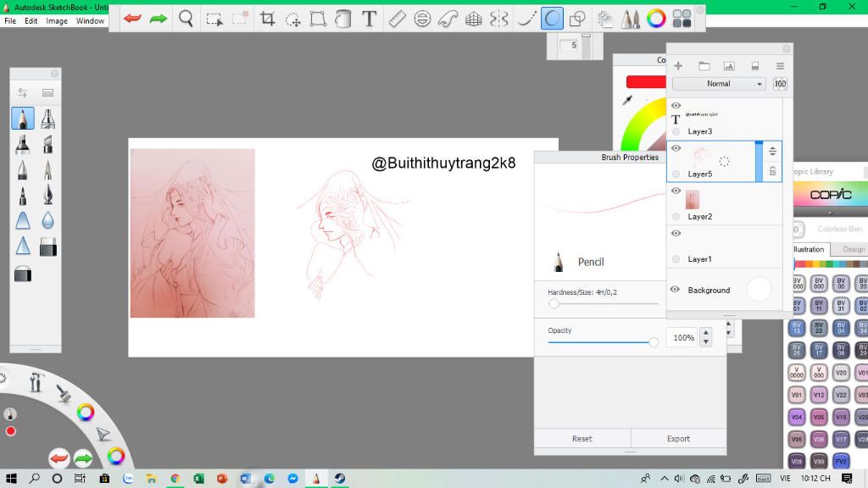The height and width of the screenshot is (488, 868).
Task: Open the layer panel hamburger menu
Action: [780, 66]
